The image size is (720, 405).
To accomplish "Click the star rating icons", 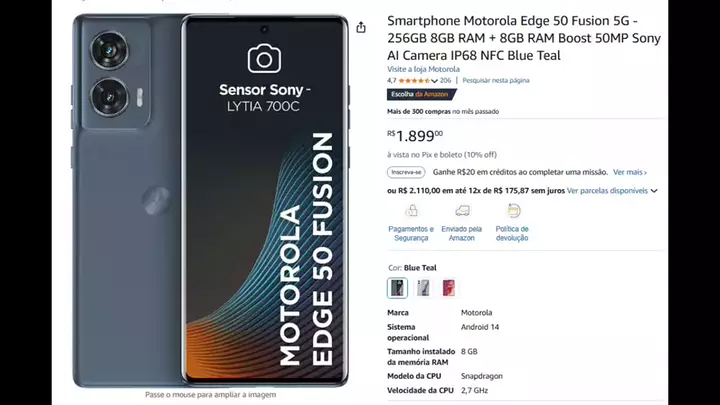I will (x=417, y=80).
